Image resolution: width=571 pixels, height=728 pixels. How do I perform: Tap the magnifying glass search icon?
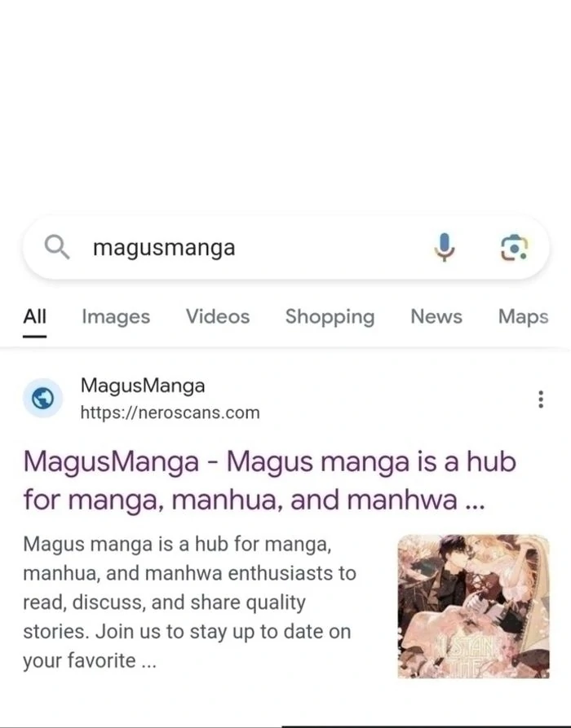[56, 246]
